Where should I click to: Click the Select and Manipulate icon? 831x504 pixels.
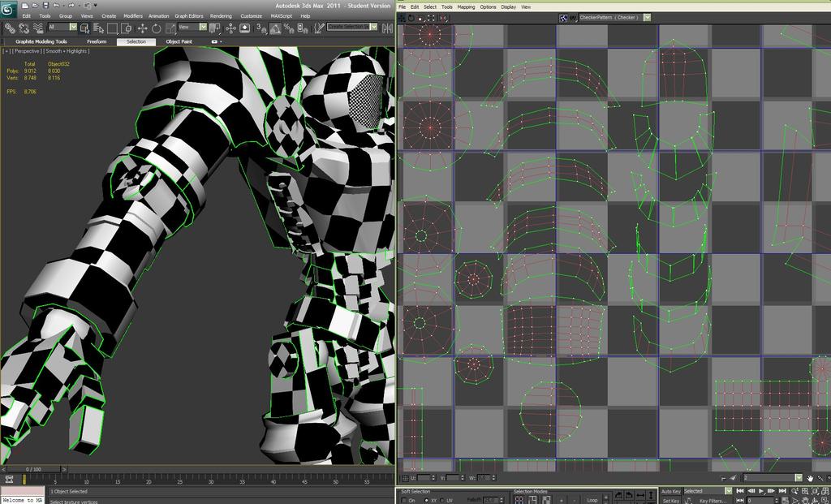tap(230, 28)
